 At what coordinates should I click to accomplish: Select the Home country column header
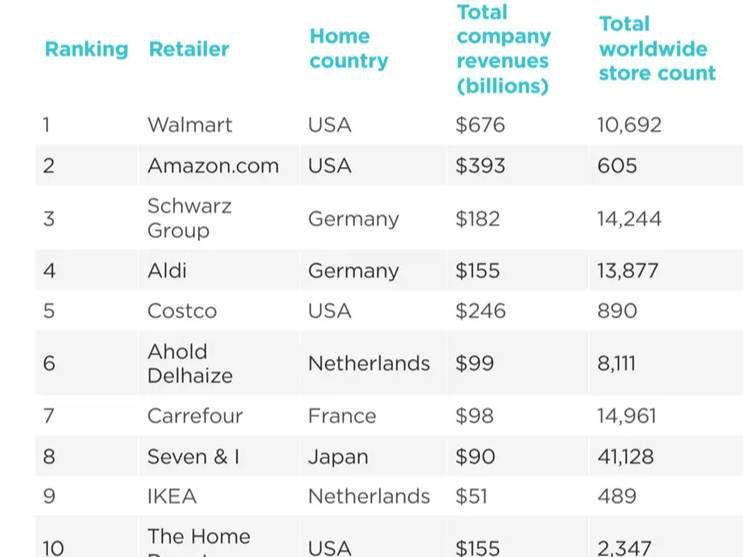348,49
